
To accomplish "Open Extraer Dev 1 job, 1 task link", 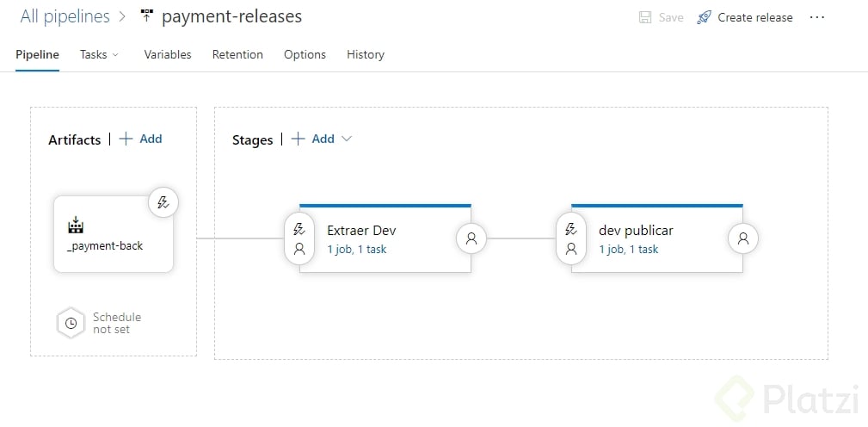I will [357, 250].
